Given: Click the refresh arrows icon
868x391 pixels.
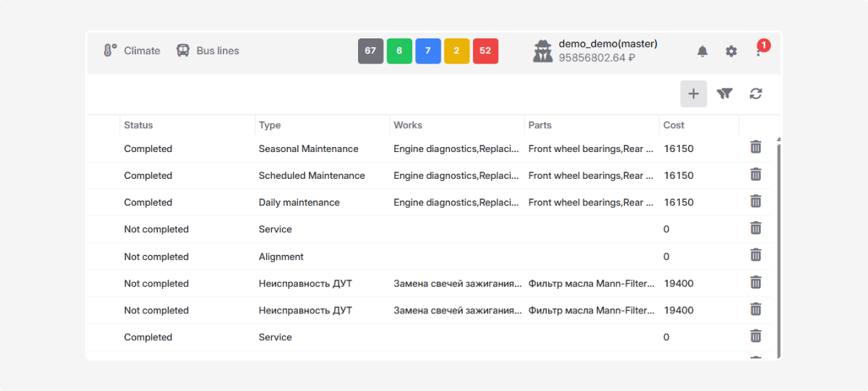Looking at the screenshot, I should [x=756, y=93].
